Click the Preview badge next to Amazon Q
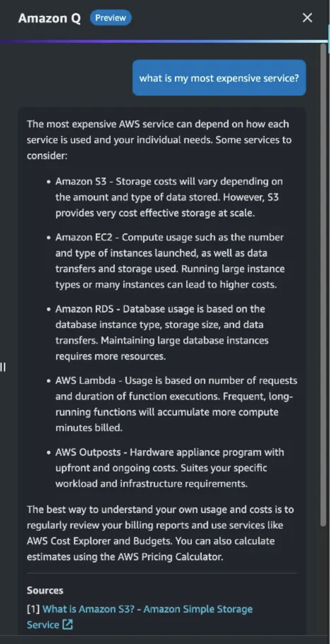 pyautogui.click(x=110, y=18)
